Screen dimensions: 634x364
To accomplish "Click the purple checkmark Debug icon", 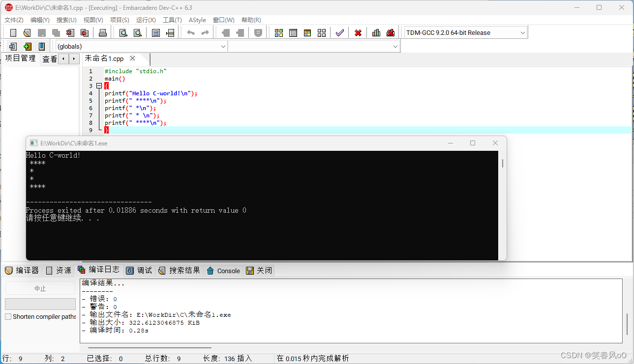I will click(x=340, y=33).
